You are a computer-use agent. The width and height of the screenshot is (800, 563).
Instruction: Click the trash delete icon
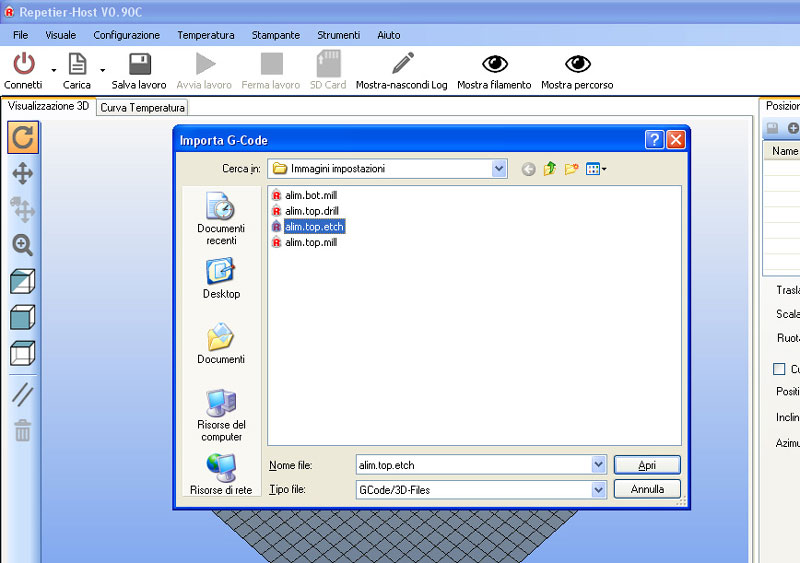23,430
